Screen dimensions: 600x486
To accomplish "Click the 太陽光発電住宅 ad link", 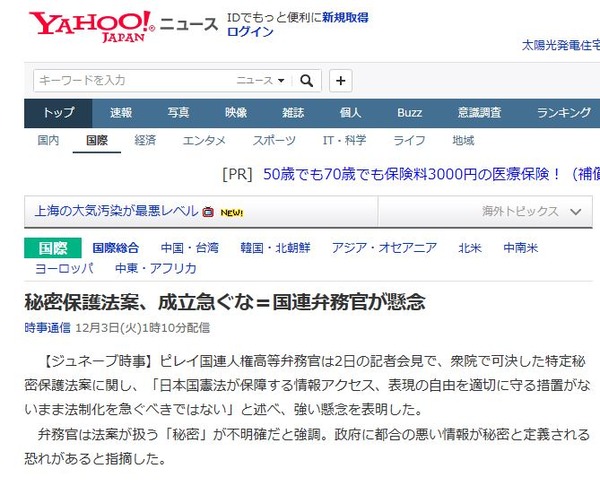I will click(x=561, y=46).
